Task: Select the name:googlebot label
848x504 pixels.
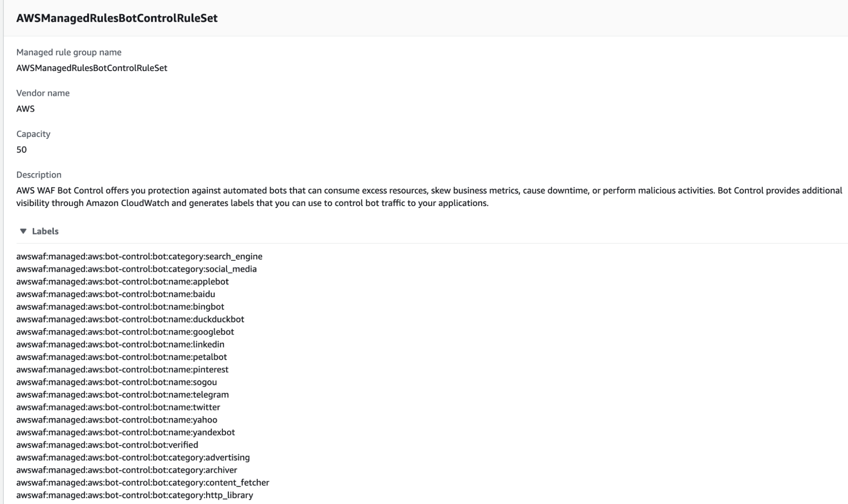Action: 125,331
